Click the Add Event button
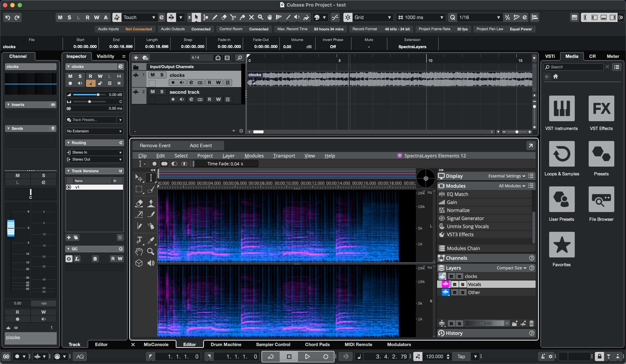The height and width of the screenshot is (364, 626). [x=201, y=145]
